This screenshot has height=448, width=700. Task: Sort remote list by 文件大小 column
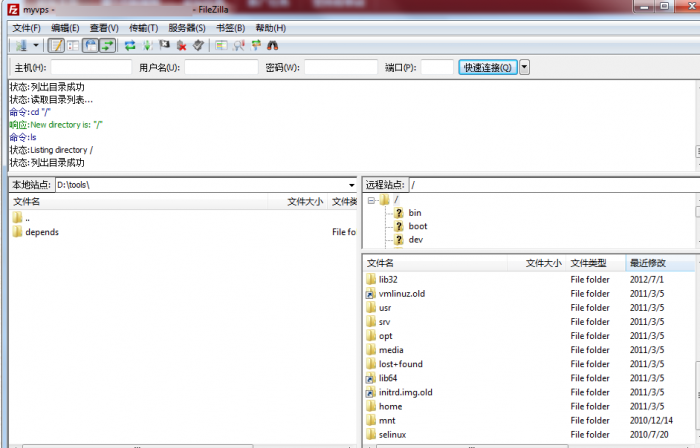pos(537,263)
